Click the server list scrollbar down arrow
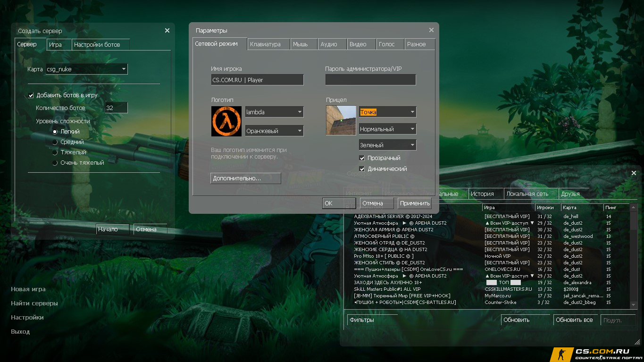644x362 pixels. (x=634, y=305)
